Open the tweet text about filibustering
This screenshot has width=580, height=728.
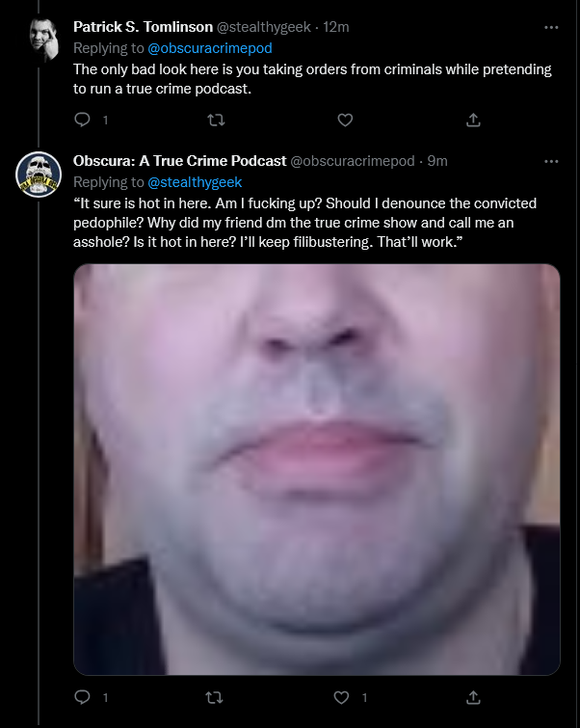click(304, 223)
